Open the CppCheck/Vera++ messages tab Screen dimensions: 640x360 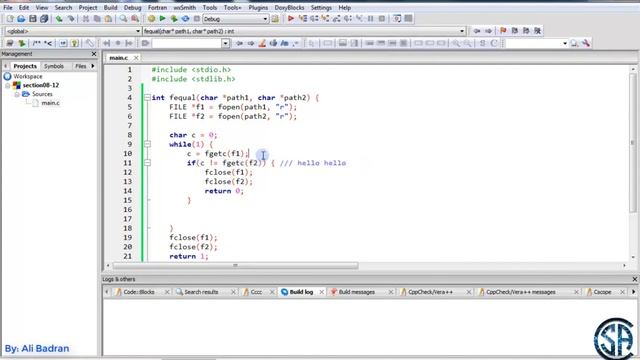[520, 292]
